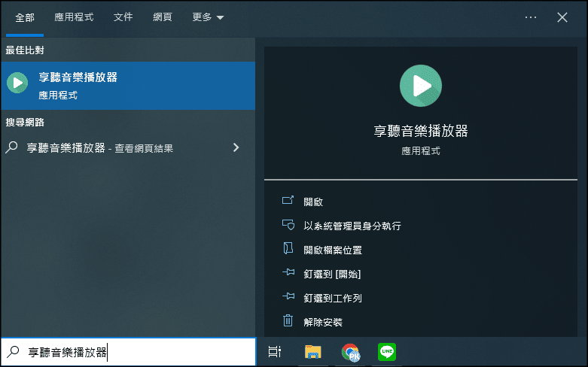This screenshot has height=367, width=588.
Task: Click the 享聽音樂播放器 title in details pane
Action: click(x=420, y=131)
